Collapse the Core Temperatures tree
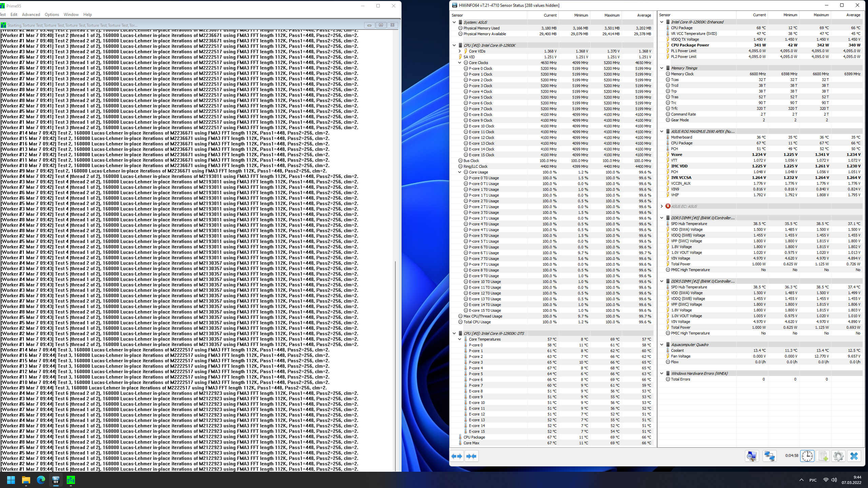 [x=460, y=339]
